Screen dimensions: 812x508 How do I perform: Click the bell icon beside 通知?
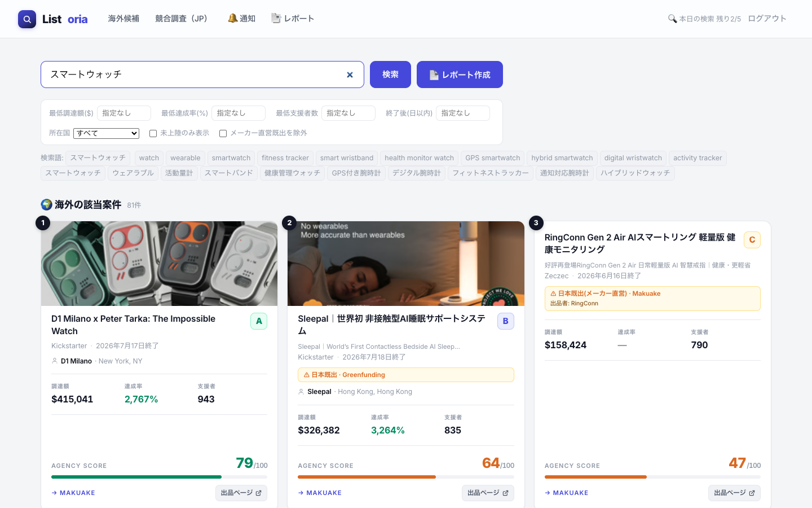coord(232,19)
